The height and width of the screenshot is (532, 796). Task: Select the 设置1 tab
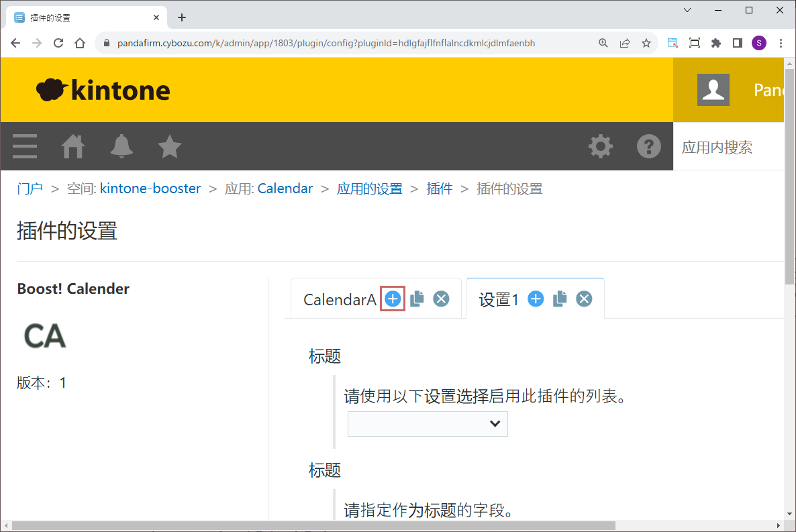click(x=499, y=300)
